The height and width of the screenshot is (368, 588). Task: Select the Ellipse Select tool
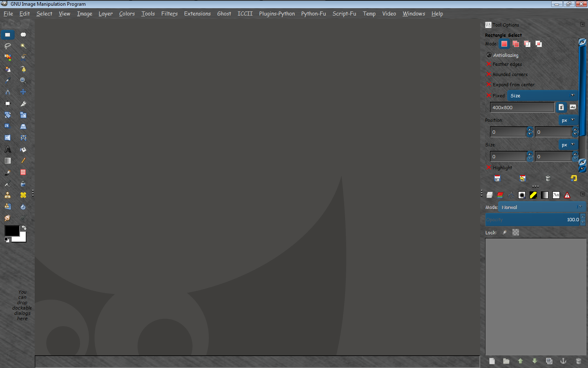point(23,35)
